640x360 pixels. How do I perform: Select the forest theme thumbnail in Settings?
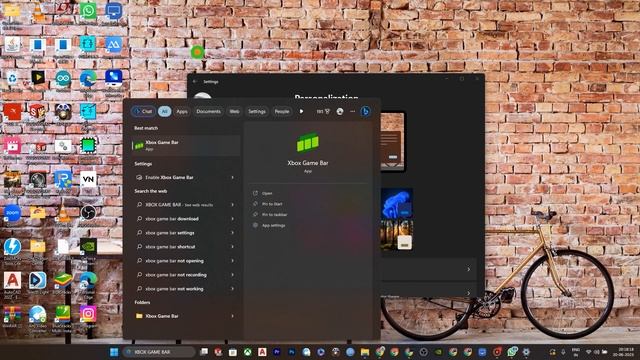tap(397, 235)
